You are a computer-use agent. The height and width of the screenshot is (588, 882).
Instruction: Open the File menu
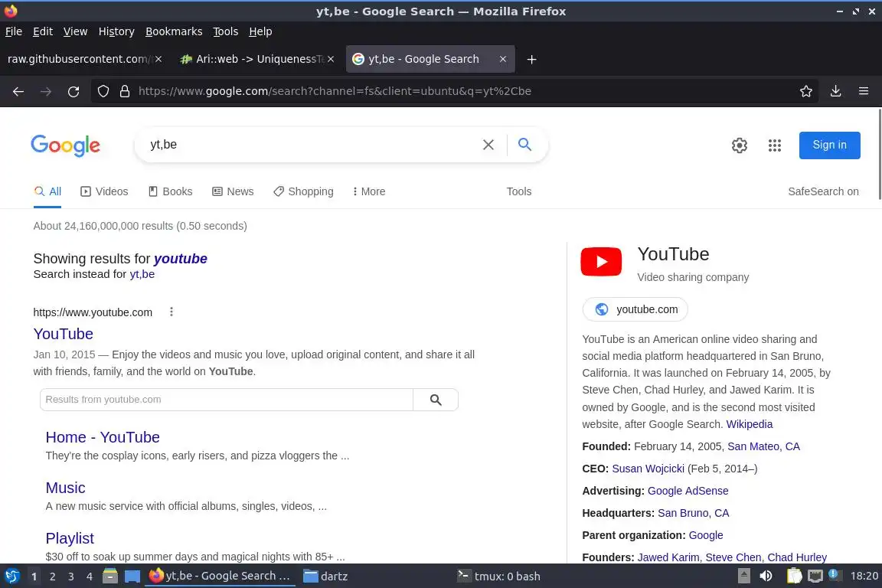pos(14,31)
